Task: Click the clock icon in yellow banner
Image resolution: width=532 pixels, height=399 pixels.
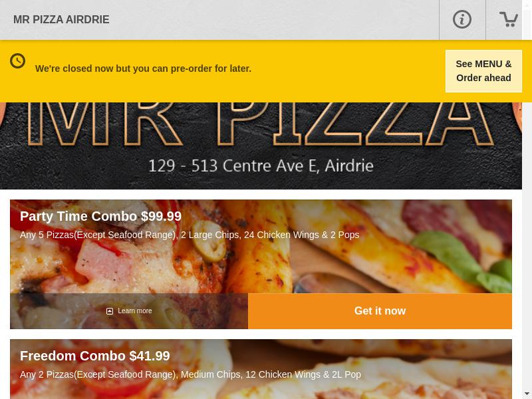Action: pyautogui.click(x=18, y=61)
